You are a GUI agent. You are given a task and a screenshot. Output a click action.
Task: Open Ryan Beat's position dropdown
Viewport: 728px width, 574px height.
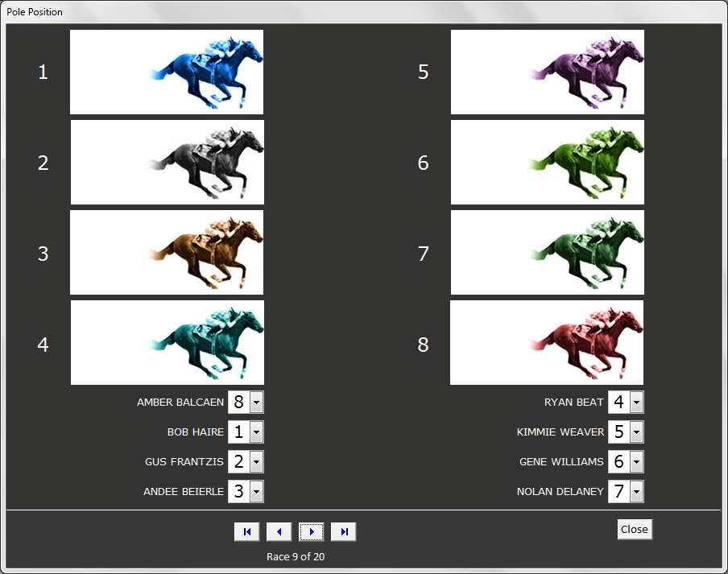(636, 403)
